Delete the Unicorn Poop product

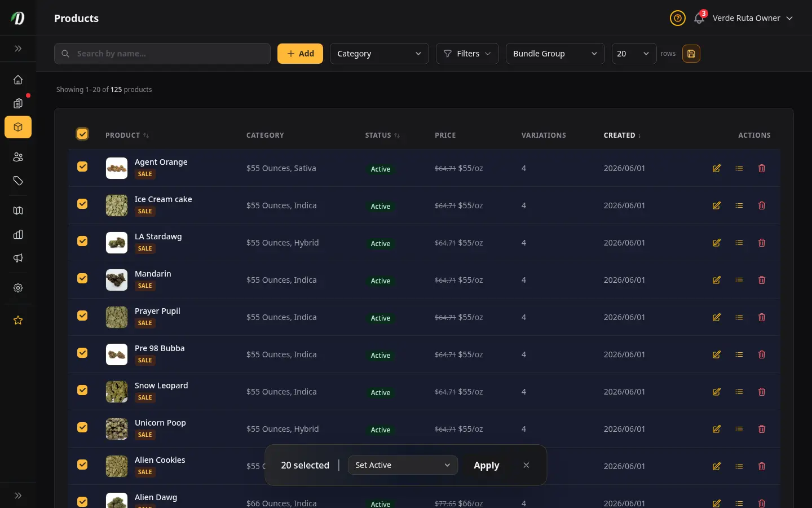tap(762, 429)
